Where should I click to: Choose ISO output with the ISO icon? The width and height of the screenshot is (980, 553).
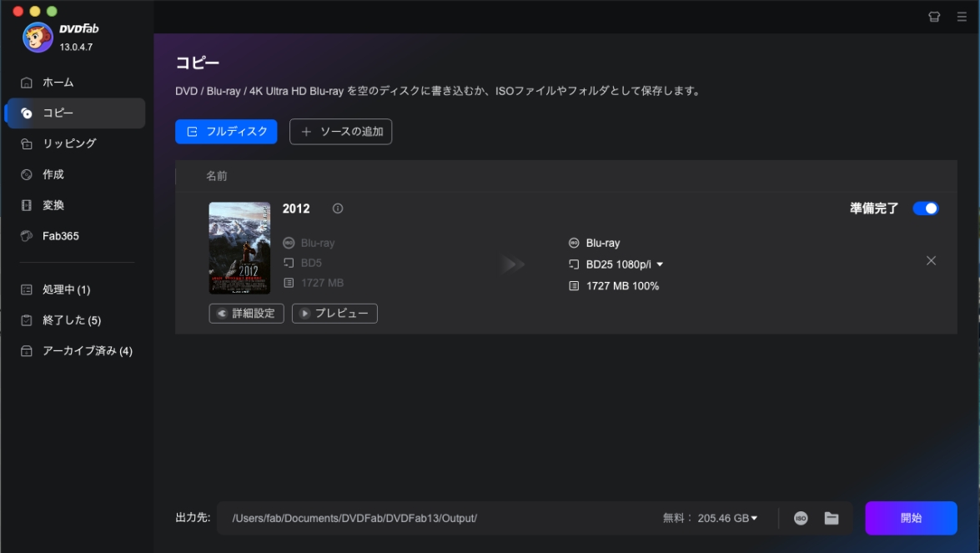(801, 518)
